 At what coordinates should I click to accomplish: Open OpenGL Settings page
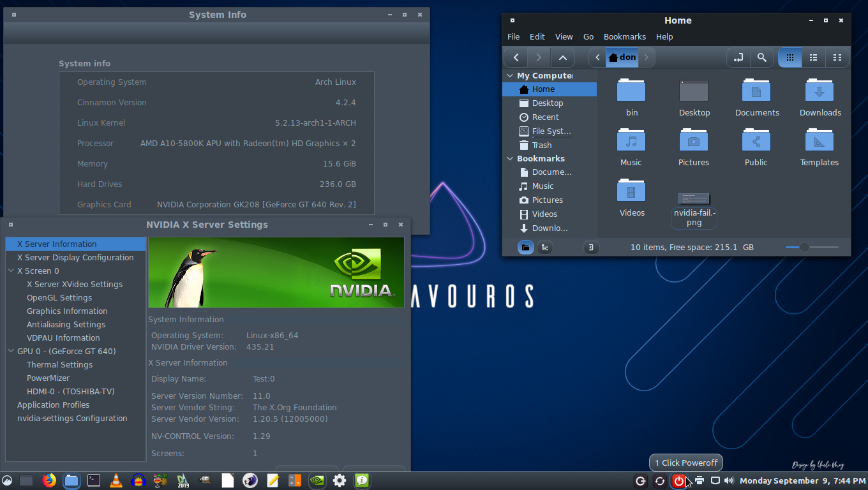(x=59, y=298)
